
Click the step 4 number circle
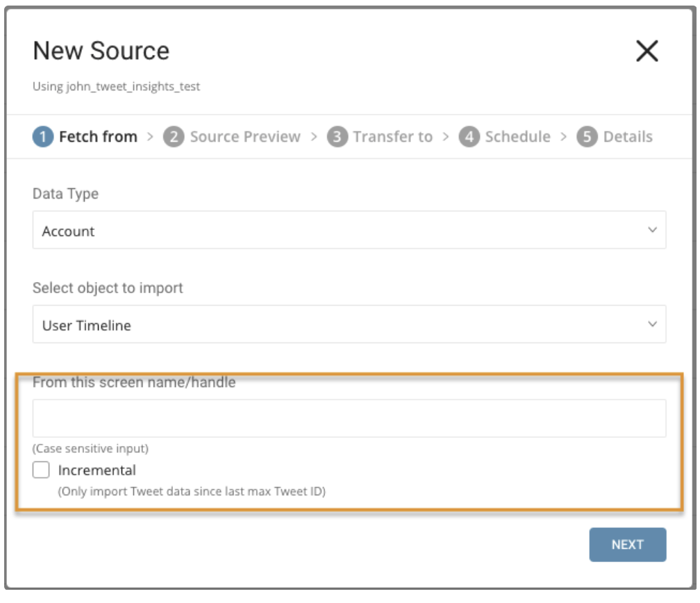pos(470,137)
